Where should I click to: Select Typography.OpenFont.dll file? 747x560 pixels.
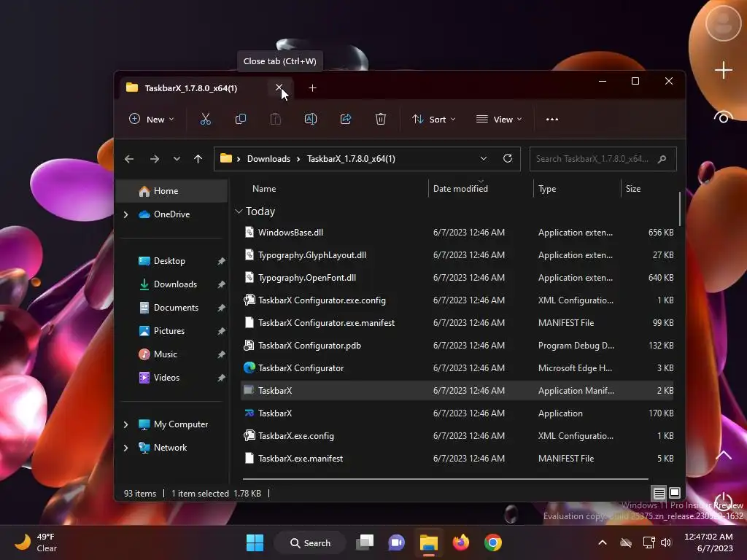(x=457, y=278)
